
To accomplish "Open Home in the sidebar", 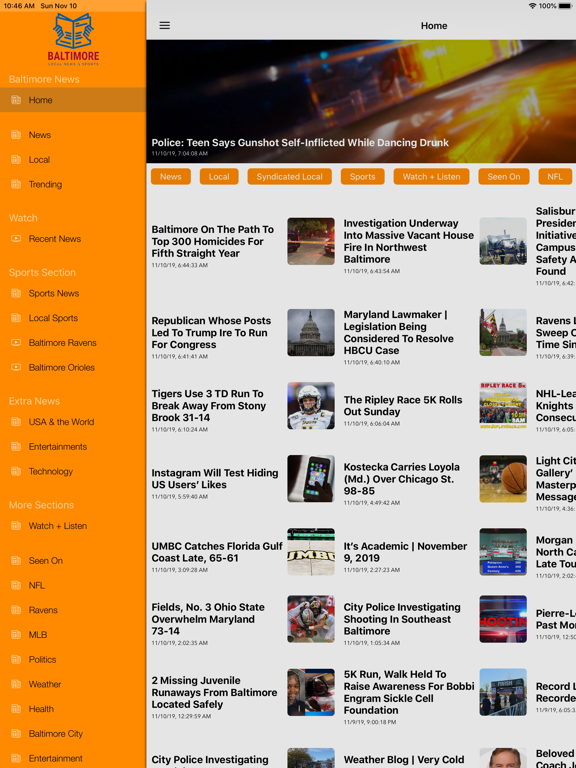I will (73, 100).
